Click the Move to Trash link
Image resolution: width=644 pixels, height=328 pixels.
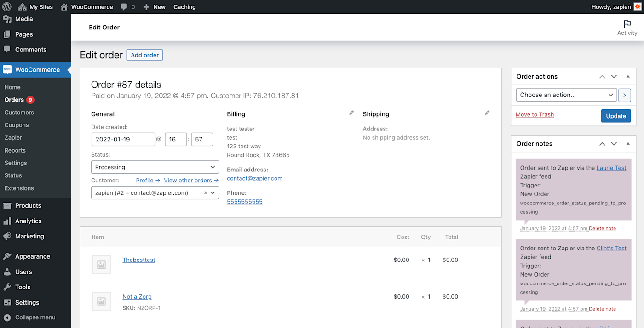[x=535, y=115]
